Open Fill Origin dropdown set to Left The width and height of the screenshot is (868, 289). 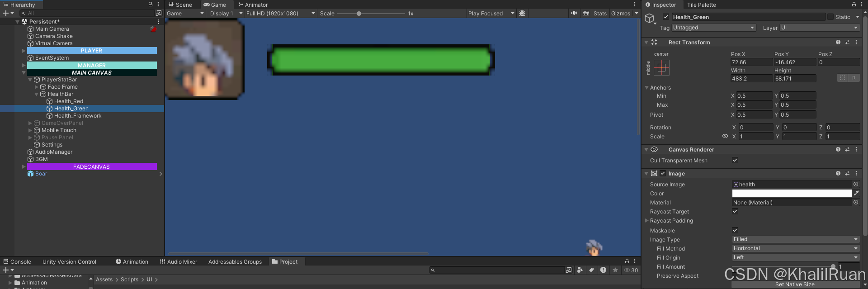pyautogui.click(x=796, y=257)
